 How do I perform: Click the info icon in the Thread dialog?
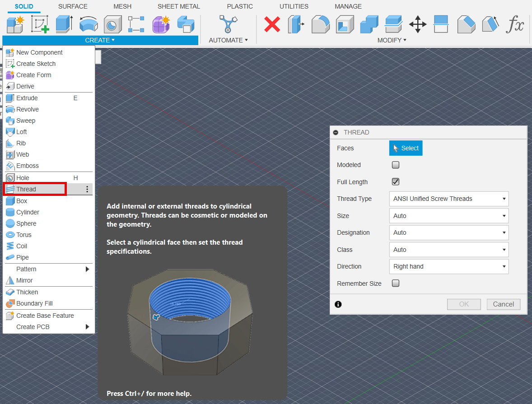[x=338, y=304]
